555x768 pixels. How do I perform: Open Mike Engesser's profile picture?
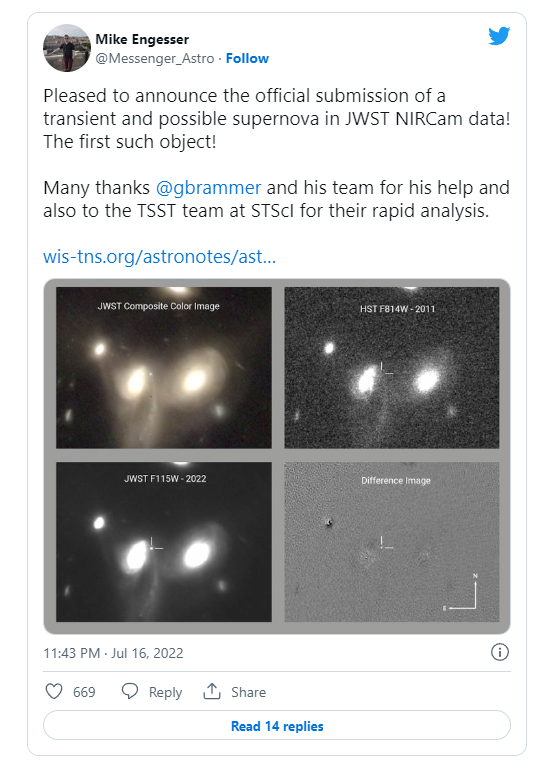pyautogui.click(x=67, y=48)
